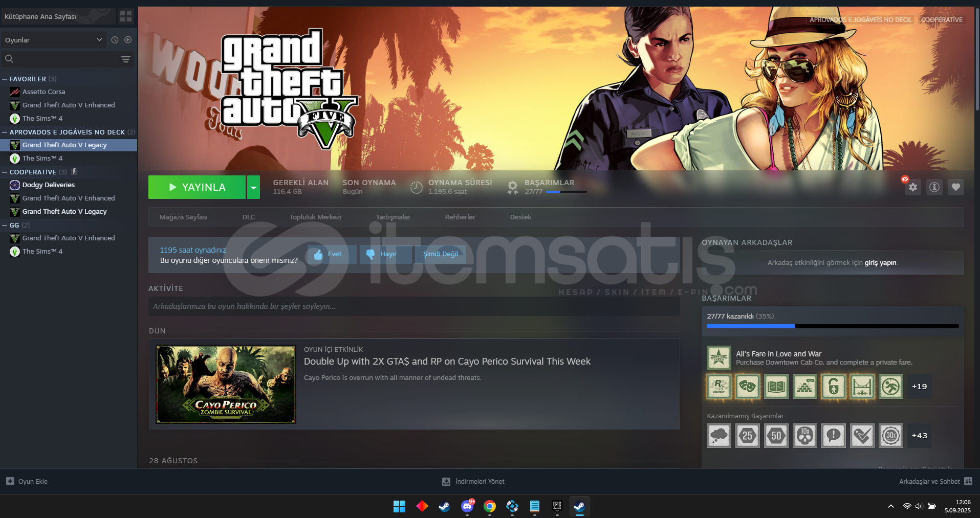Click Şimdi Değil button
The image size is (980, 518).
click(440, 254)
